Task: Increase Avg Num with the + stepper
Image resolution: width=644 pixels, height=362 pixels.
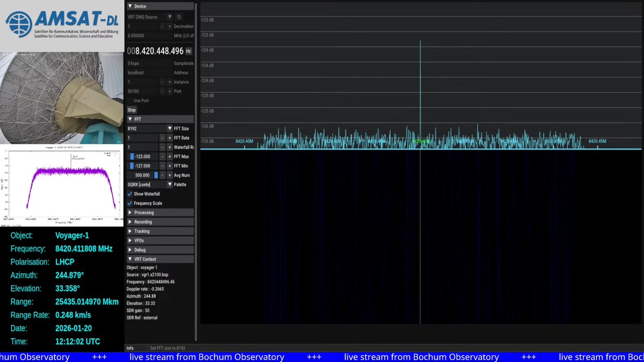Action: (169, 175)
